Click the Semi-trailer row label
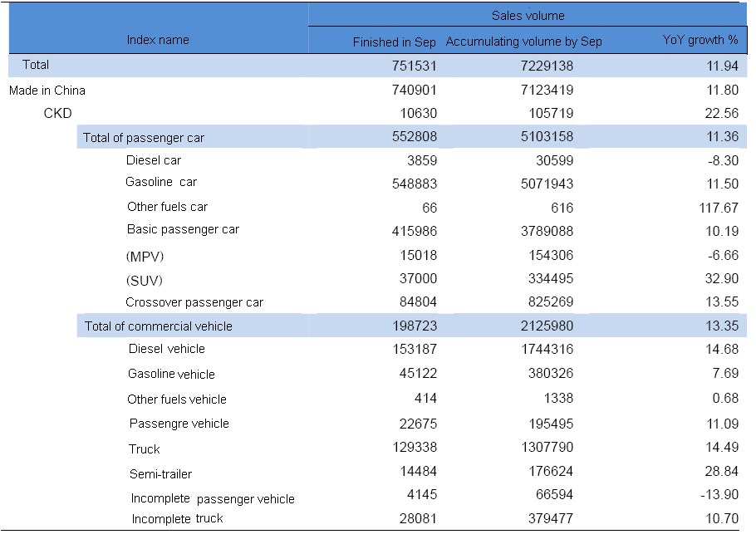 coord(160,474)
